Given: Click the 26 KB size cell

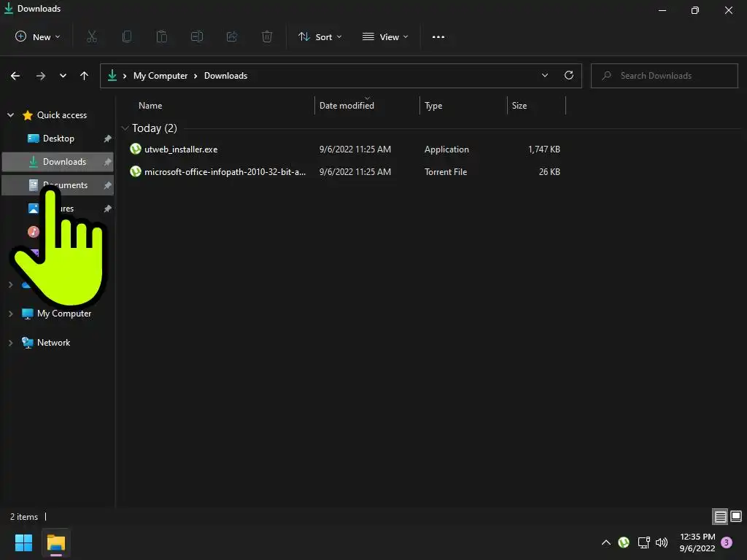Looking at the screenshot, I should pos(549,172).
